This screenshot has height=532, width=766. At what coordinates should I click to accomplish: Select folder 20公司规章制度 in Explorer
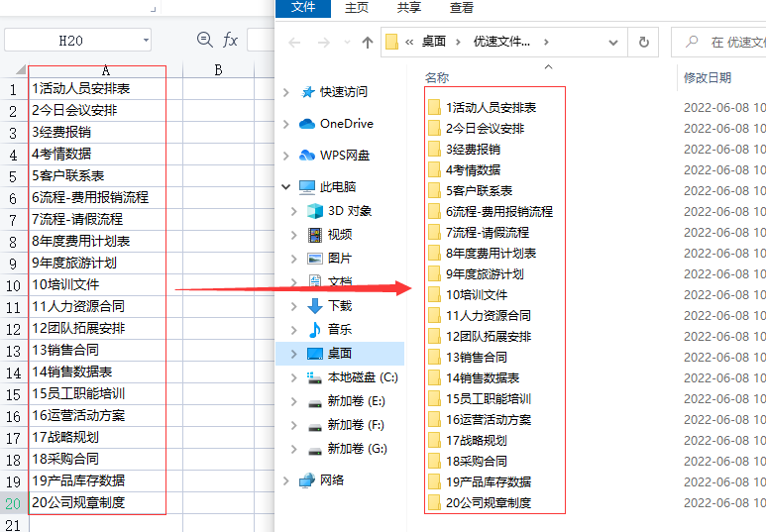click(488, 502)
